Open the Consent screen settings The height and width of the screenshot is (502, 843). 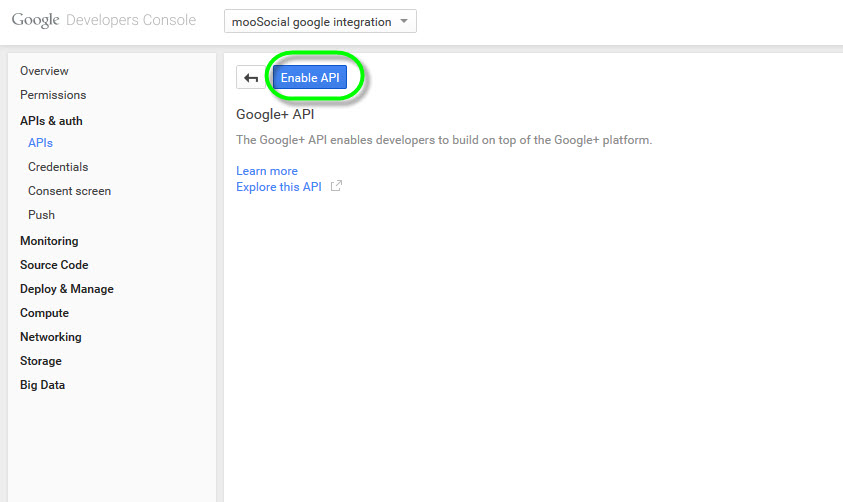(69, 191)
